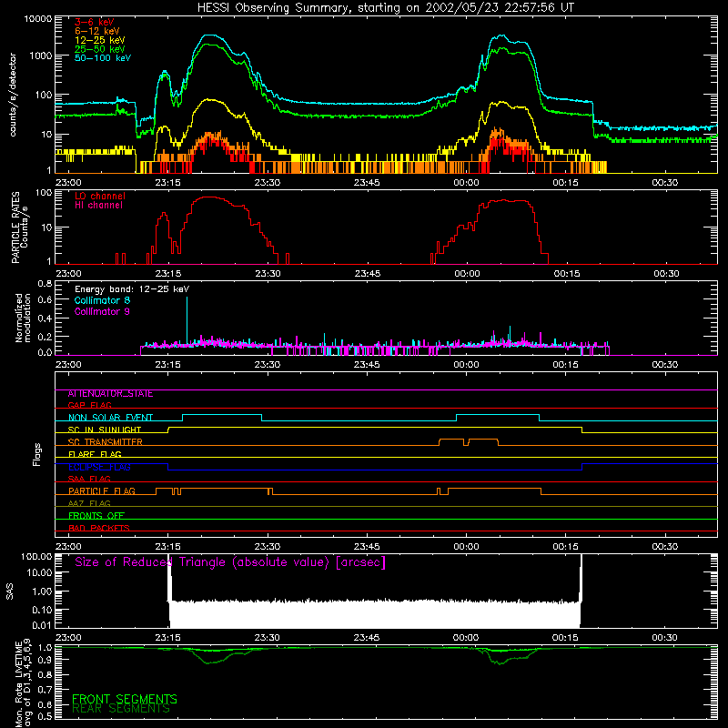Screen dimensions: 728x728
Task: Select the FRONTS_OFF flag label
Action: (96, 515)
